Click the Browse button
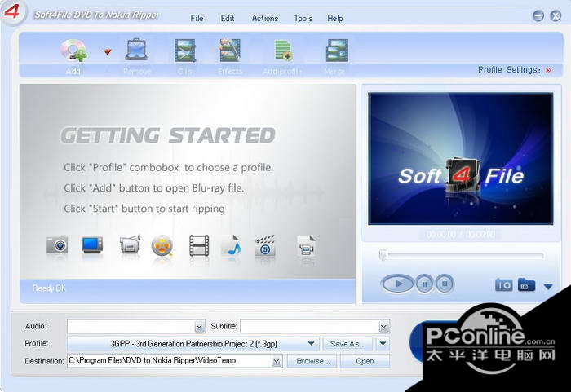 tap(312, 361)
